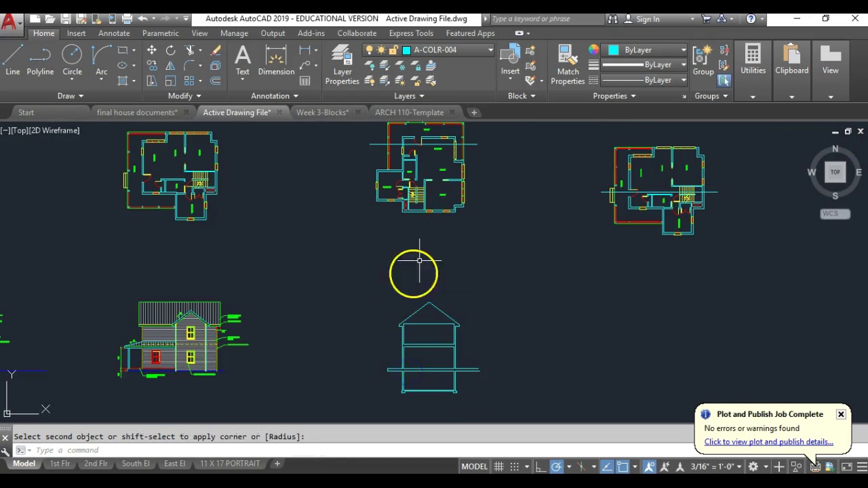This screenshot has width=868, height=488.
Task: Toggle snap mode in status bar
Action: (x=515, y=466)
